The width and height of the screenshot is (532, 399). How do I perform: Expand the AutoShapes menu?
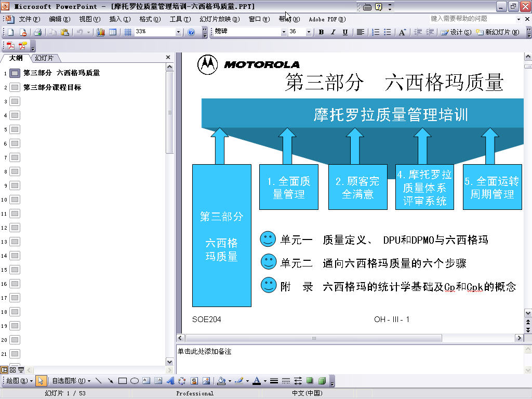pyautogui.click(x=71, y=381)
